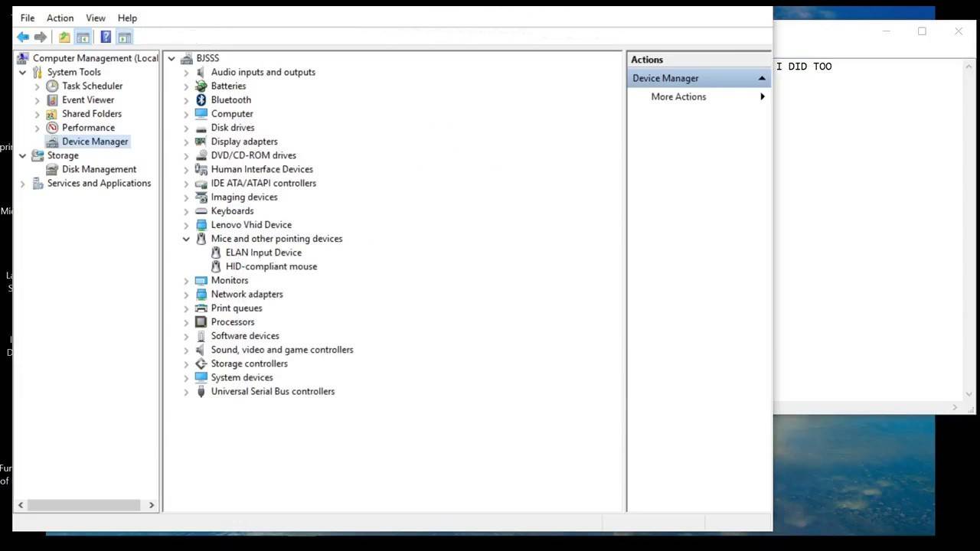Click the Network adapters icon
This screenshot has height=551, width=980.
pyautogui.click(x=201, y=294)
